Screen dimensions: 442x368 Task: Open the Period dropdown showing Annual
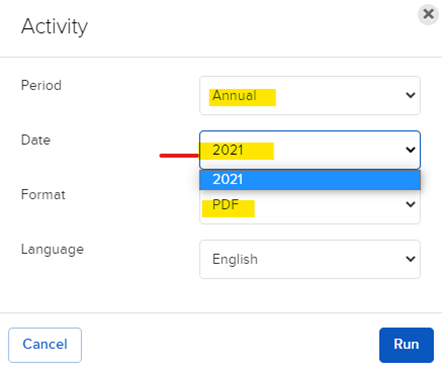pos(310,96)
